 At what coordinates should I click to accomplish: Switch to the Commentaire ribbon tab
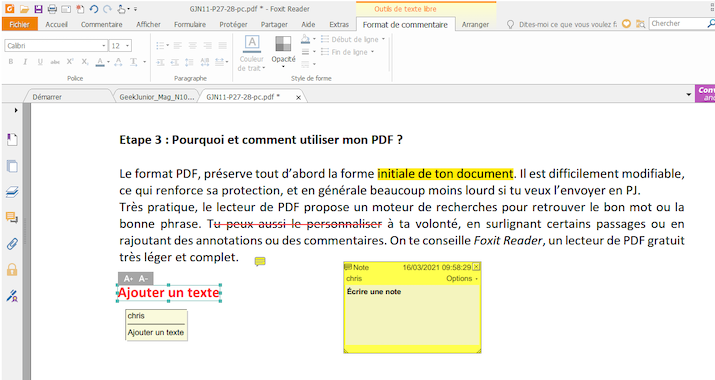101,24
